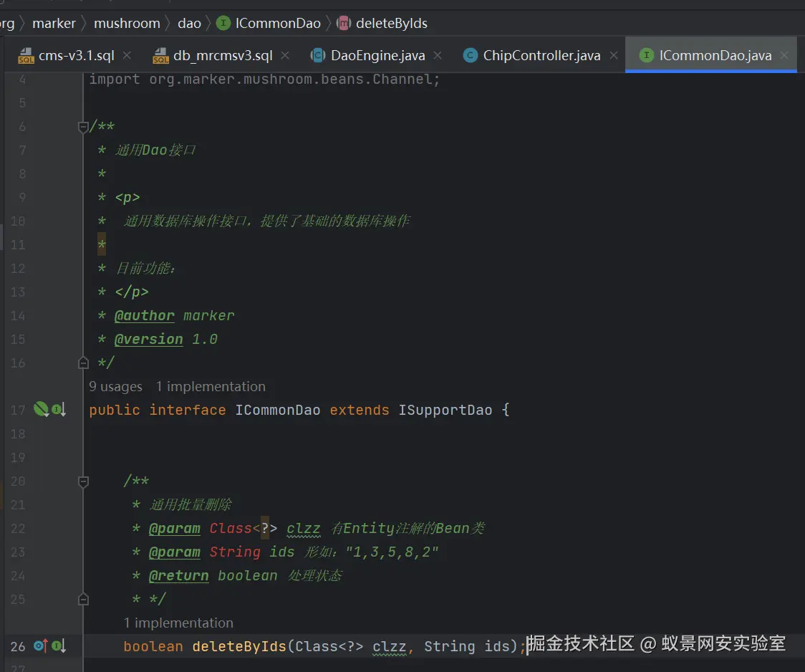Close the db_mrcmsv3.sql tab
Image resolution: width=805 pixels, height=672 pixels.
pos(285,55)
